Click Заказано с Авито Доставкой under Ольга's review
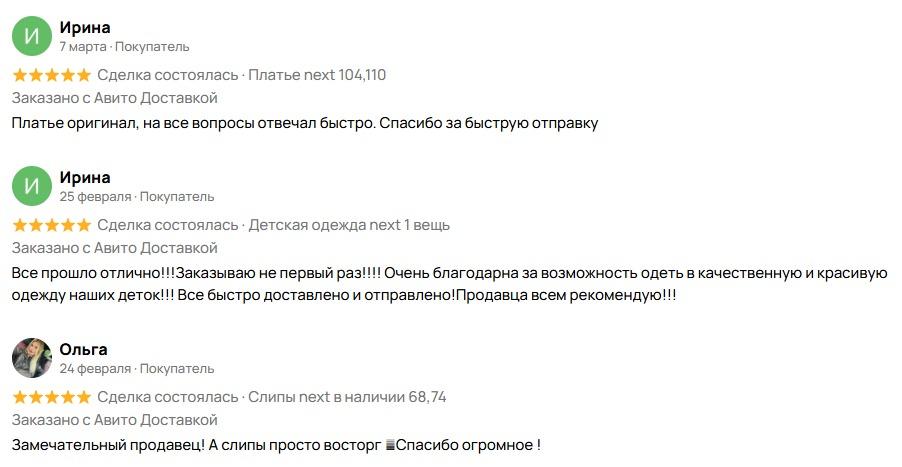The height and width of the screenshot is (467, 902). point(114,420)
